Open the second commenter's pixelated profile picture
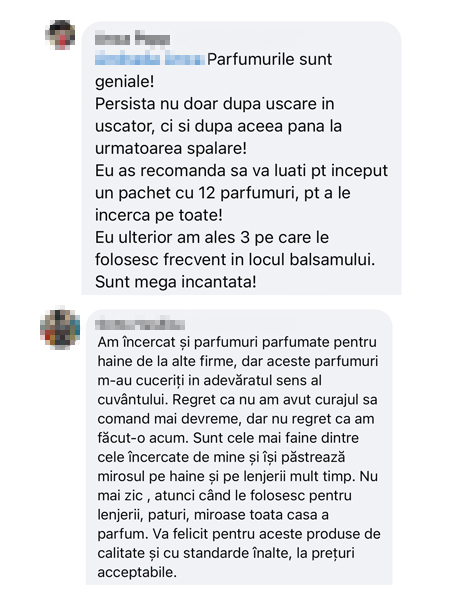Viewport: 450px width, 600px height. click(60, 329)
